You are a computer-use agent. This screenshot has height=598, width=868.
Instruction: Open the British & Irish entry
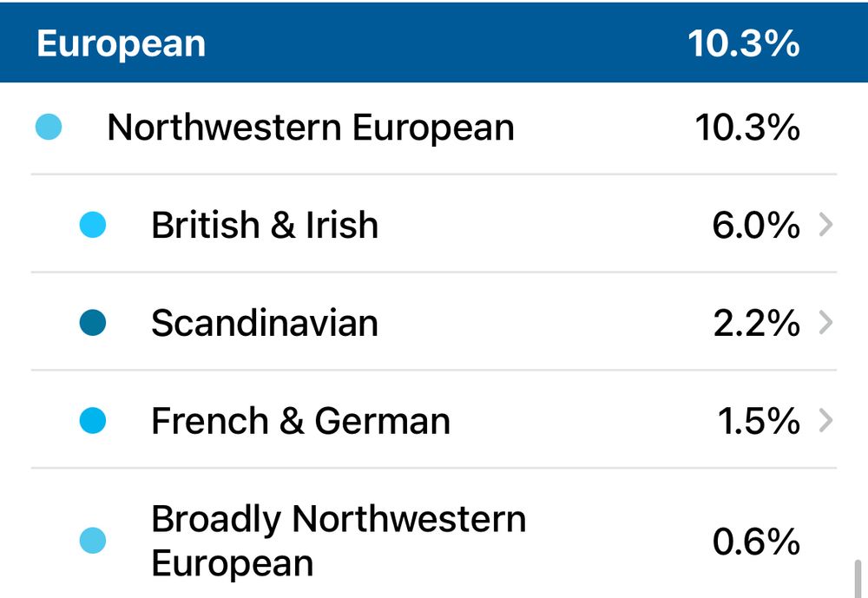click(x=265, y=226)
